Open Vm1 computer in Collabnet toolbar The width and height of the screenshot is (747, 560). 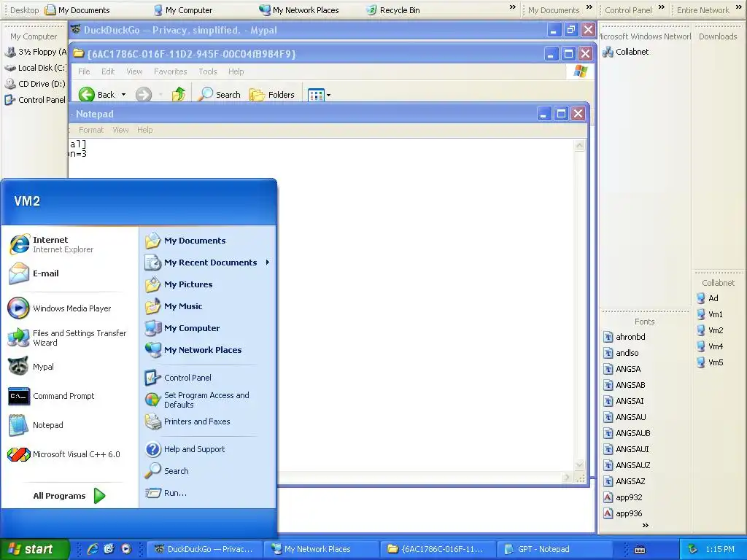(x=710, y=314)
